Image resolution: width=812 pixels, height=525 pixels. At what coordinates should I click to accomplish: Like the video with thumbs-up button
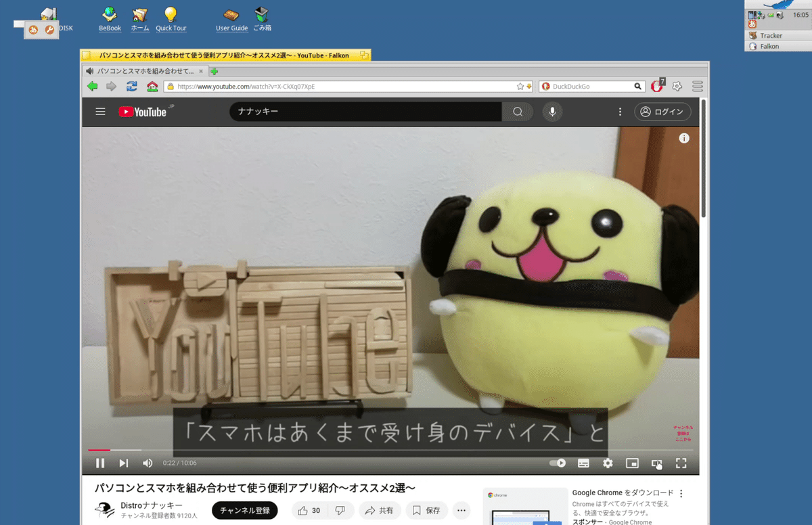pos(309,510)
